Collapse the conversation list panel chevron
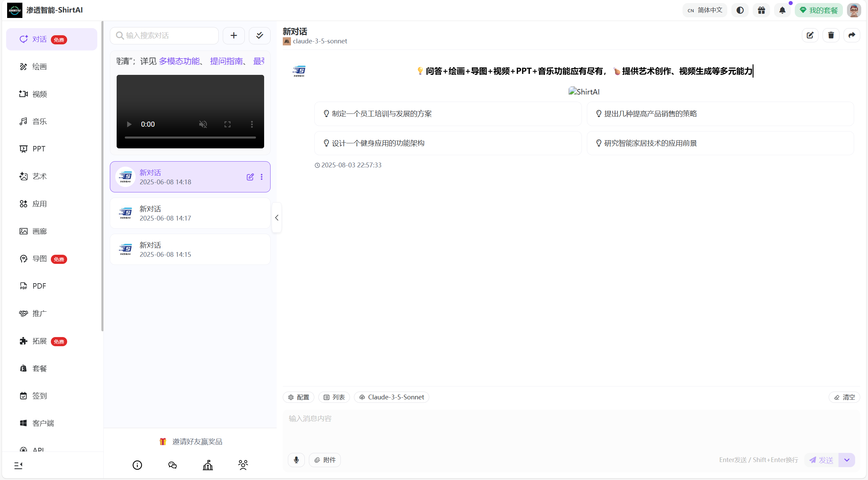This screenshot has width=868, height=480. pyautogui.click(x=277, y=217)
